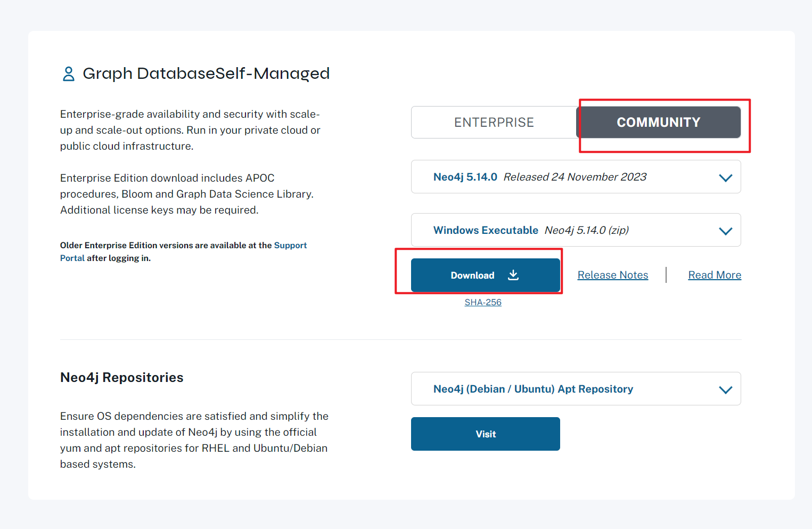Image resolution: width=812 pixels, height=529 pixels.
Task: Click the user icon beside Graph Database heading
Action: coord(69,74)
